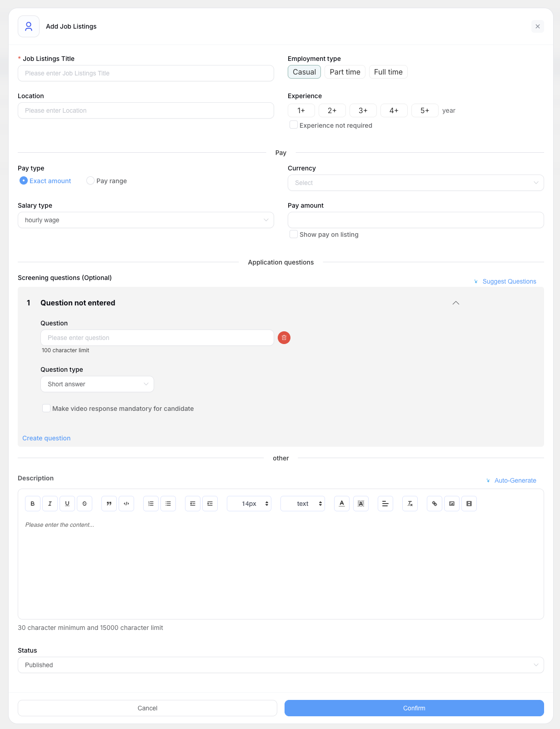Click Auto-Generate description link
The image size is (560, 729).
pyautogui.click(x=515, y=480)
